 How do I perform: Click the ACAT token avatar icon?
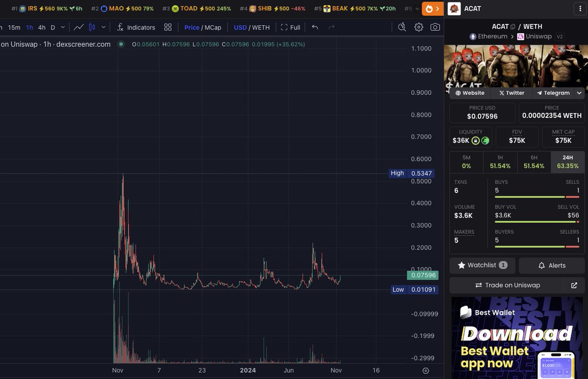[454, 8]
